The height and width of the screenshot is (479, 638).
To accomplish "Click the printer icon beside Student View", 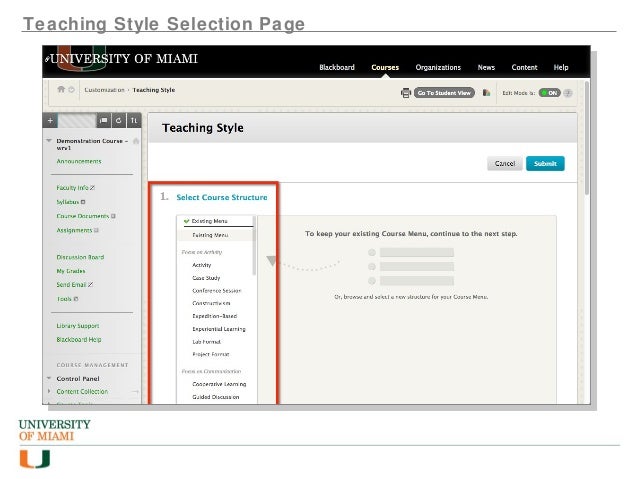I will 406,93.
